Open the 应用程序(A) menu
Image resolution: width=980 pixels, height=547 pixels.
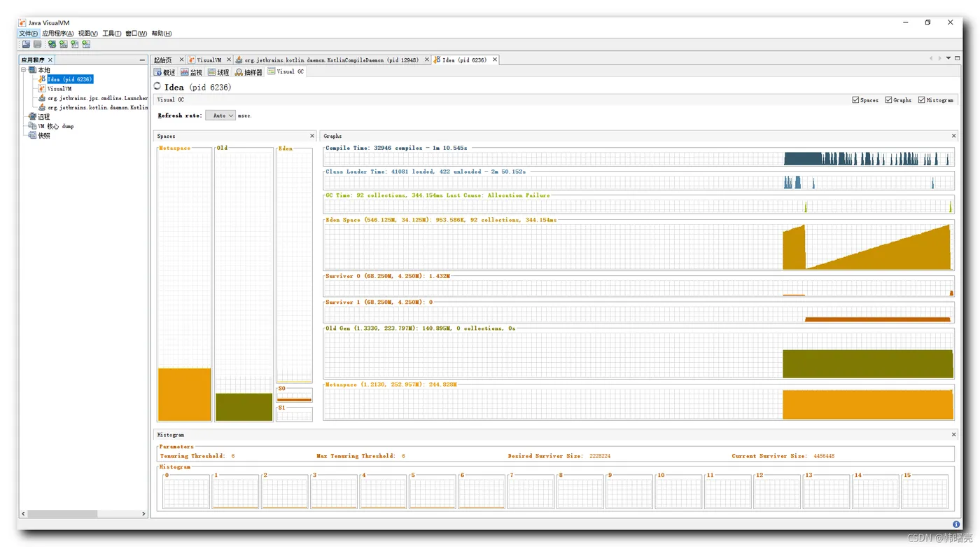(x=57, y=34)
